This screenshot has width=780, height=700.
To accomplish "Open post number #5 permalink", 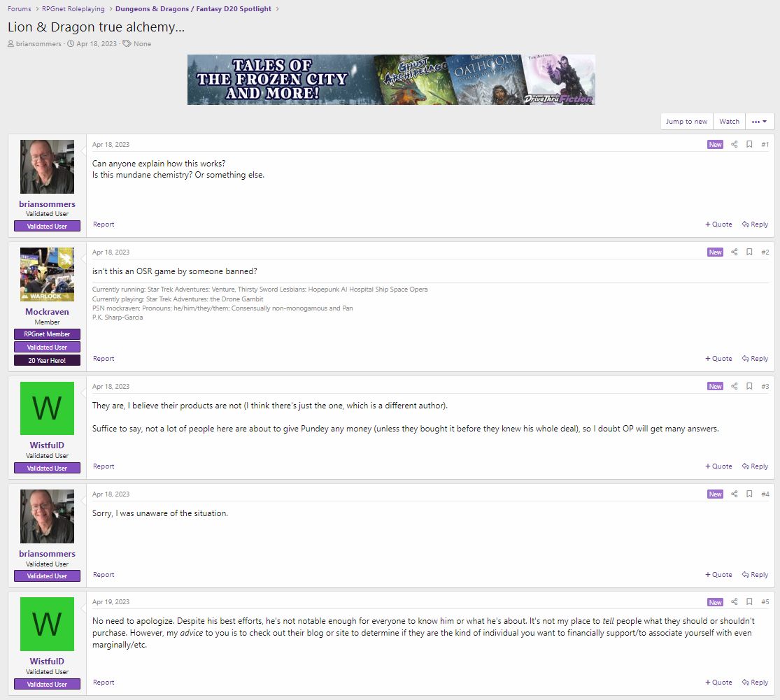I will click(765, 601).
